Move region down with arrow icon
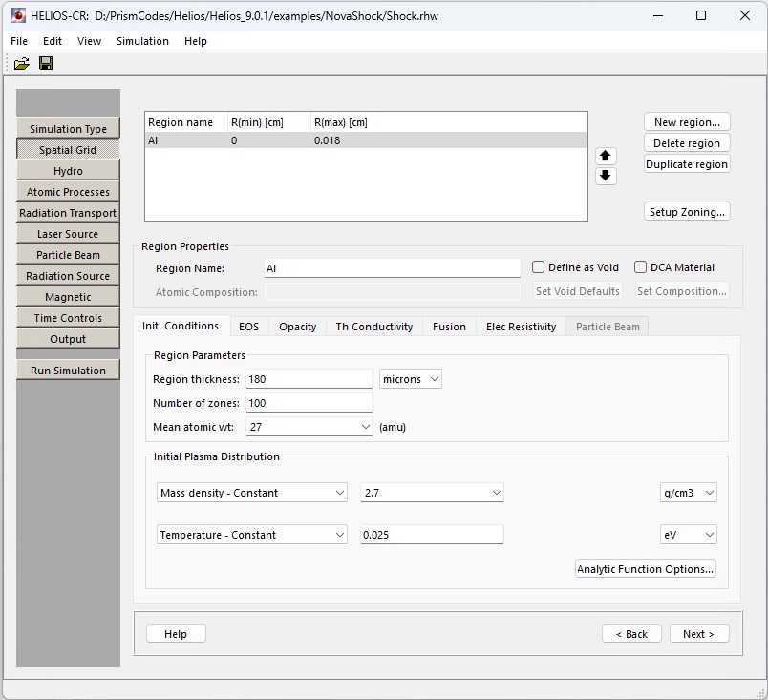The width and height of the screenshot is (768, 700). (x=606, y=176)
